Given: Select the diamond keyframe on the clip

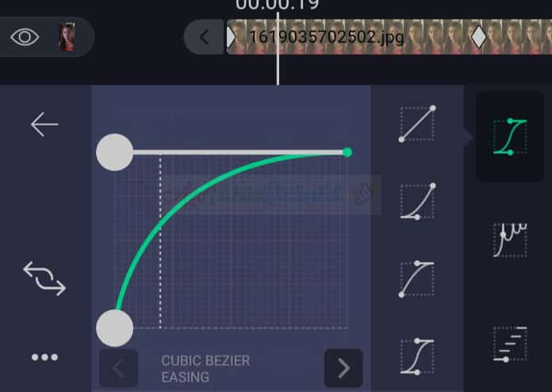Looking at the screenshot, I should pyautogui.click(x=478, y=37).
